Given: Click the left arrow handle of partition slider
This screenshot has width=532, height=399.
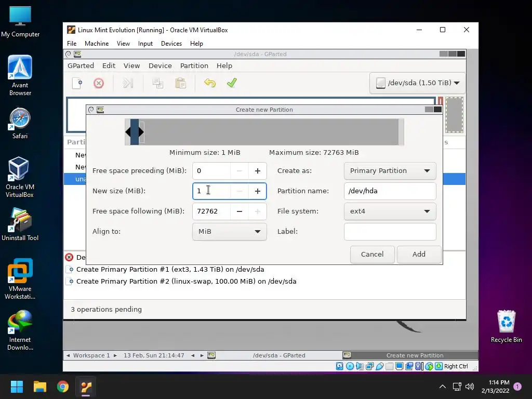Looking at the screenshot, I should (128, 132).
